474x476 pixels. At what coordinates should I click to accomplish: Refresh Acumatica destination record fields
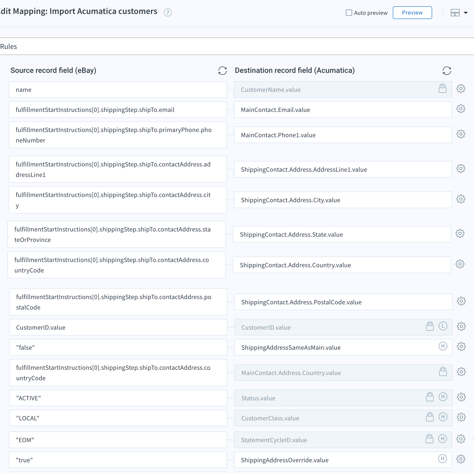pyautogui.click(x=447, y=70)
